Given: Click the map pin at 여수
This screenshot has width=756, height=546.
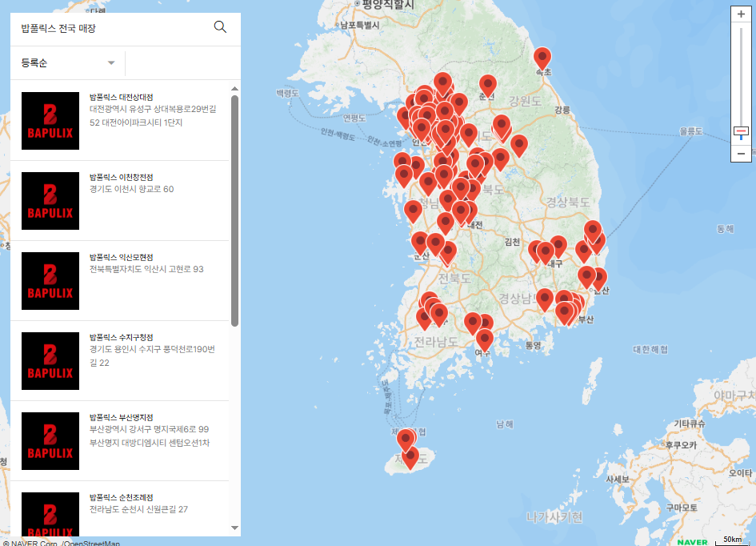Looking at the screenshot, I should [x=485, y=339].
